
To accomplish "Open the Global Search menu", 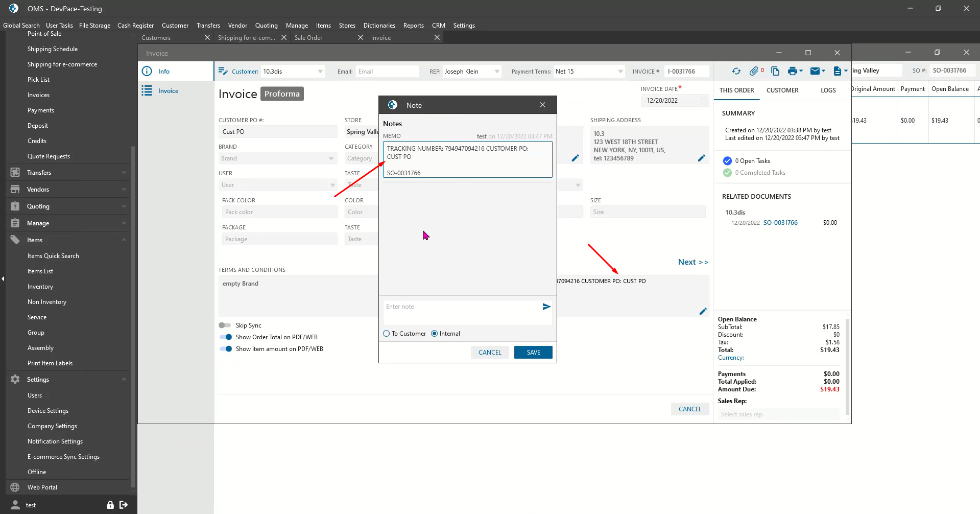I will click(x=21, y=26).
